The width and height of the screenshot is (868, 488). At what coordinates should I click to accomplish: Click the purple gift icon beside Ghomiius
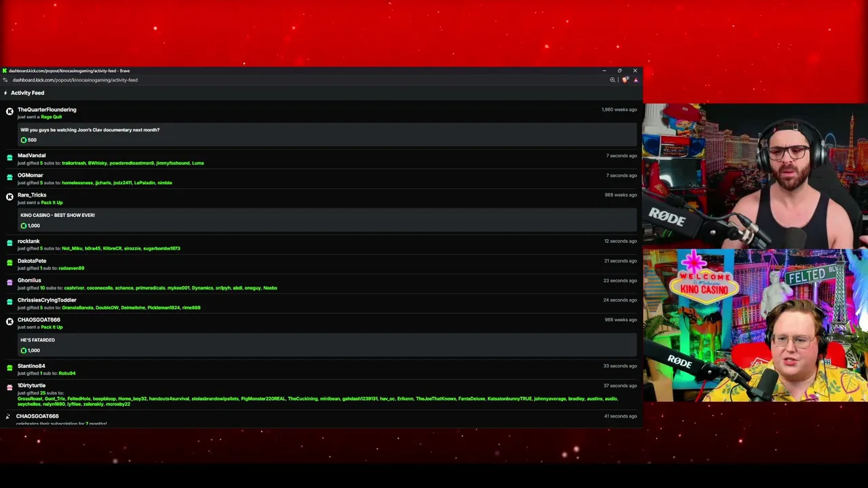tap(9, 282)
